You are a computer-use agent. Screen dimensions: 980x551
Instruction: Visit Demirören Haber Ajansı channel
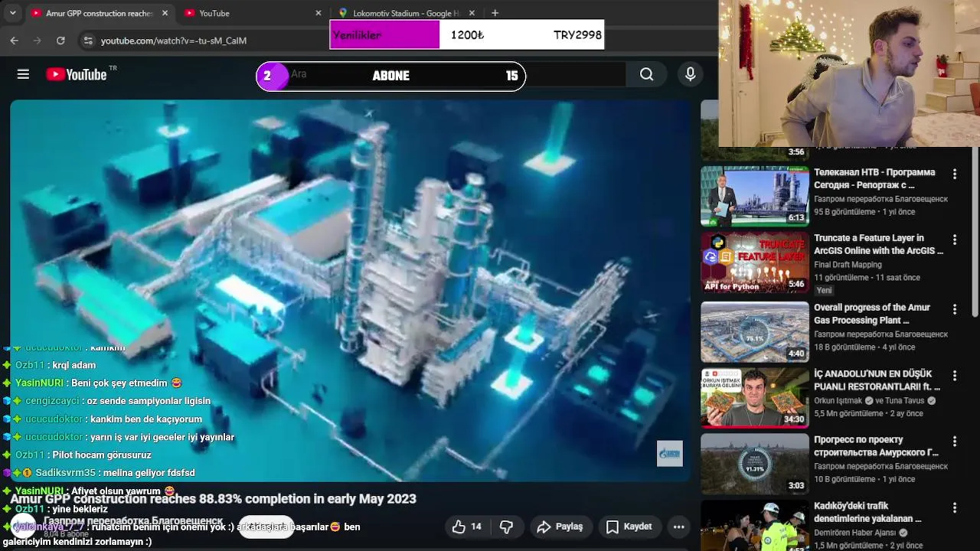click(x=855, y=533)
